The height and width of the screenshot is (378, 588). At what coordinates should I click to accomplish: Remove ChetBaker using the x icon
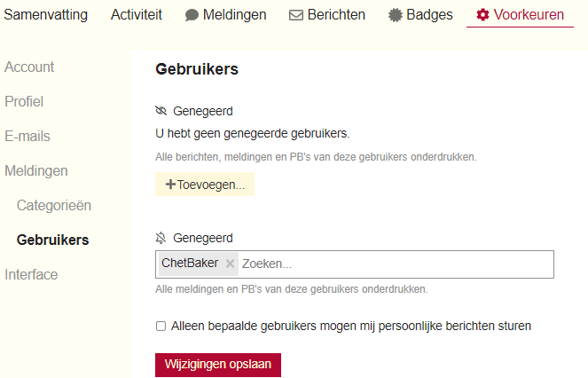coord(230,264)
